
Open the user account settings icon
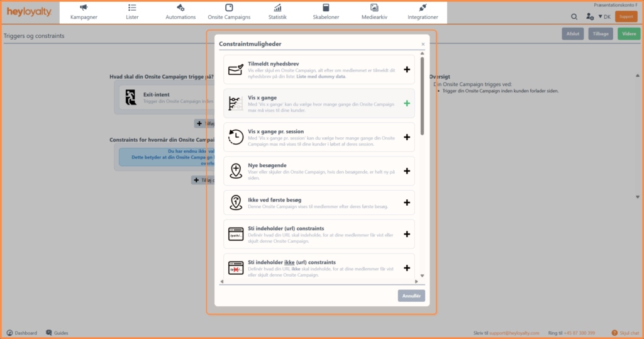point(589,17)
